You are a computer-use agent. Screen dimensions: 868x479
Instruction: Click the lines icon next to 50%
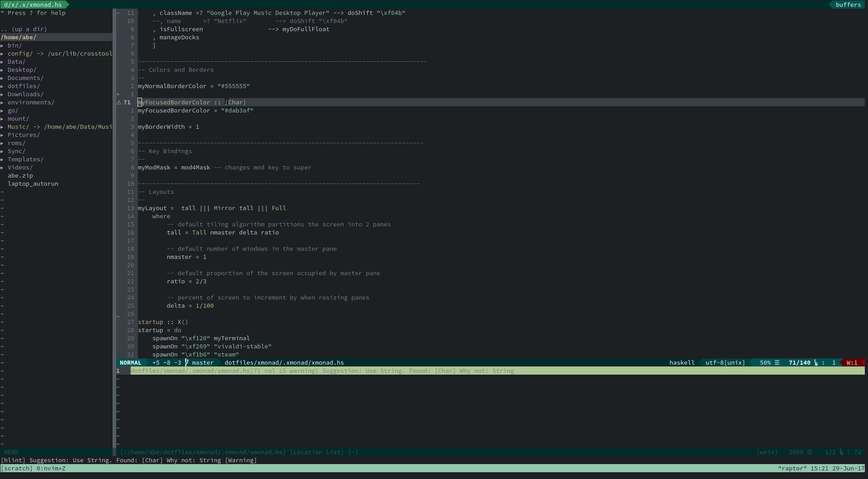777,363
